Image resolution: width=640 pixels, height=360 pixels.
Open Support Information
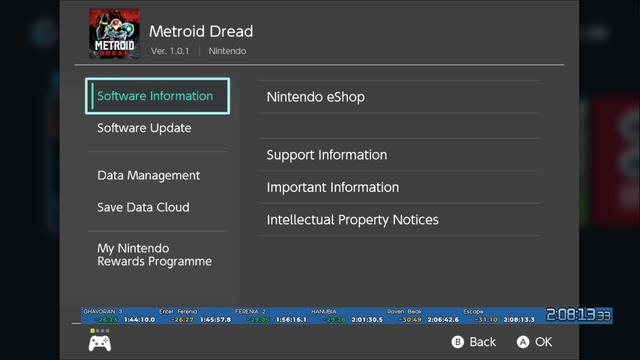tap(399, 155)
